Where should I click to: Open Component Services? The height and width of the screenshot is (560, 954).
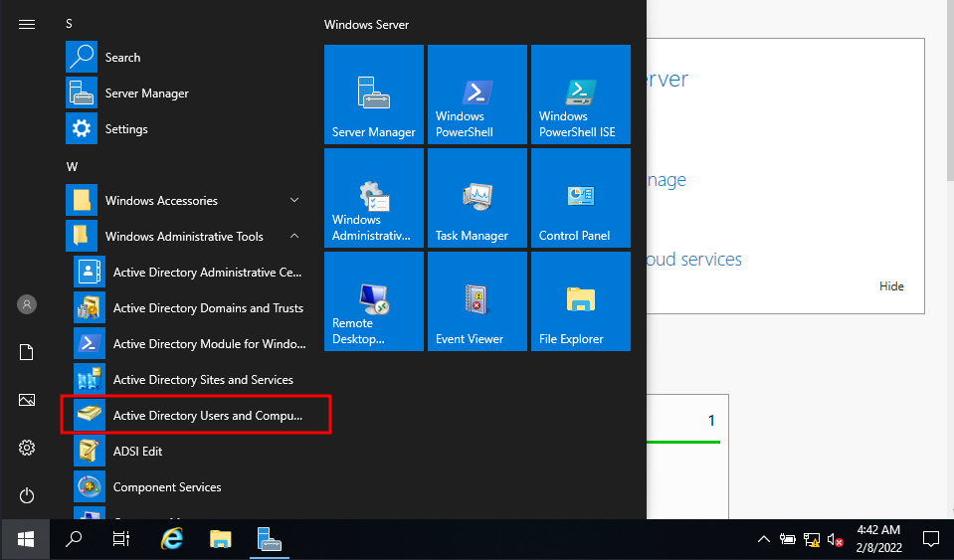click(190, 487)
